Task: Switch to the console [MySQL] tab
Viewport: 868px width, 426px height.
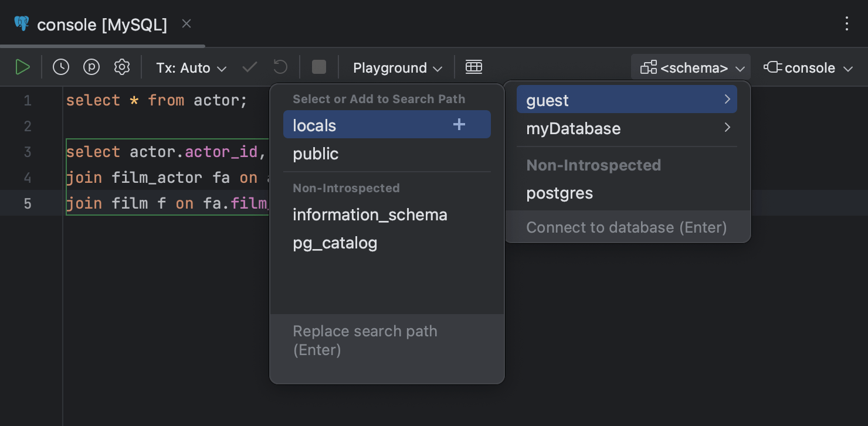Action: pos(101,24)
